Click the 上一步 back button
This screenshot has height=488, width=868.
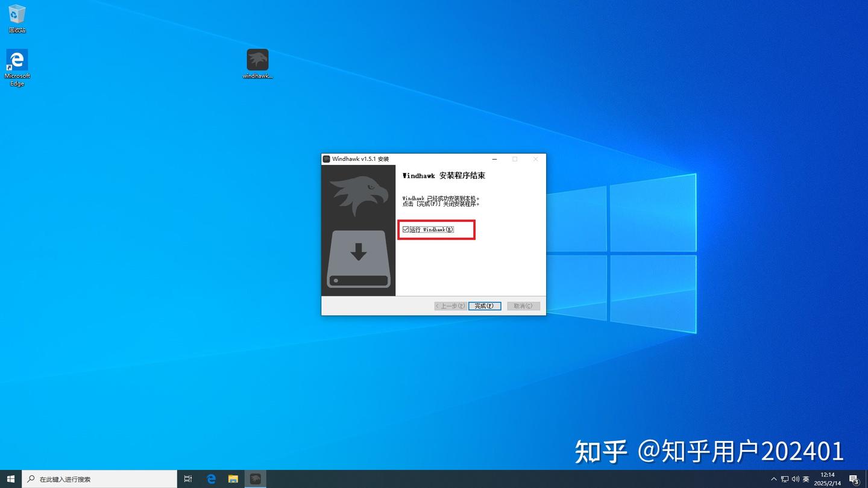coord(449,305)
